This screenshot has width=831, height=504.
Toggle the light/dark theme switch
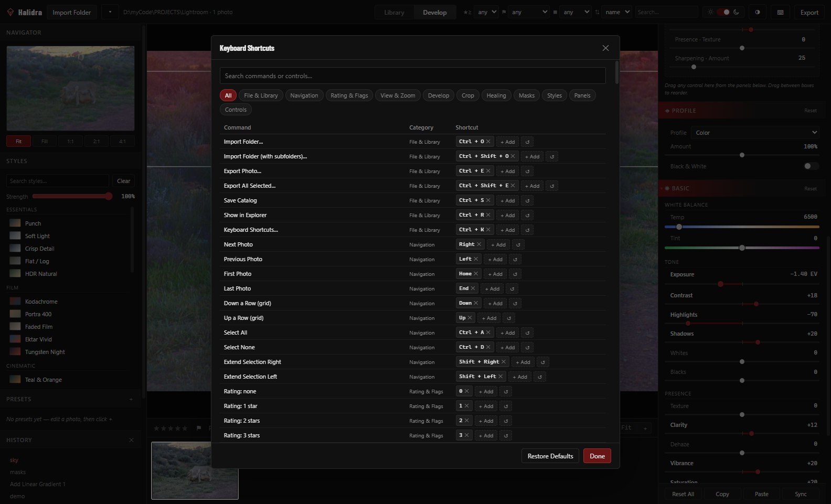tap(723, 12)
